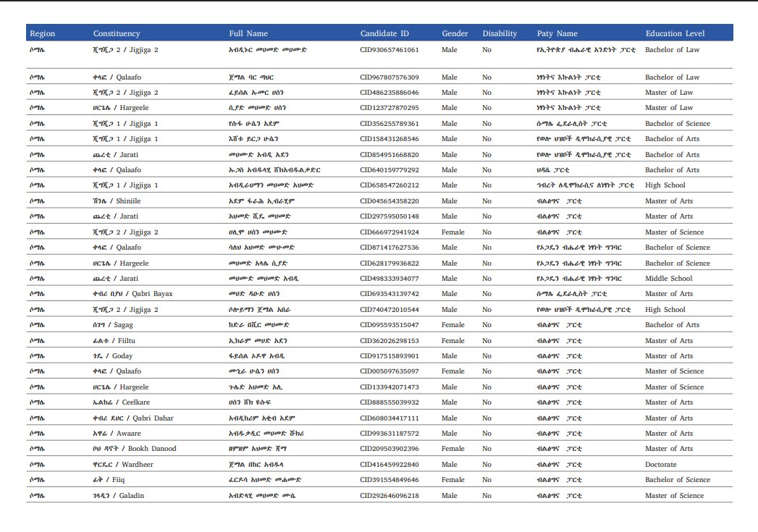This screenshot has width=758, height=532.
Task: Click the Candidate ID column header
Action: coord(384,33)
